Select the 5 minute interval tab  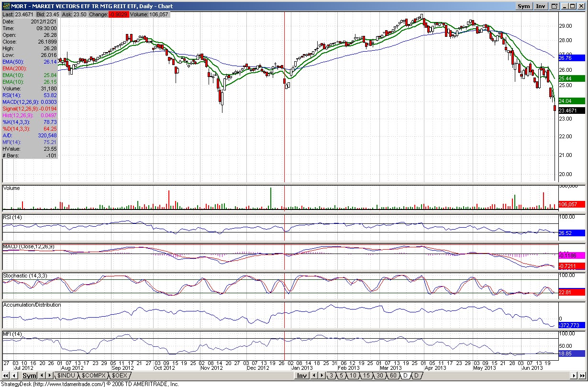point(342,376)
